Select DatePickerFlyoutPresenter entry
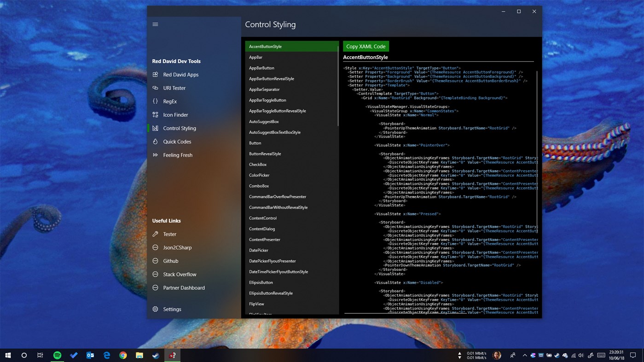Viewport: 644px width, 362px height. (292, 261)
